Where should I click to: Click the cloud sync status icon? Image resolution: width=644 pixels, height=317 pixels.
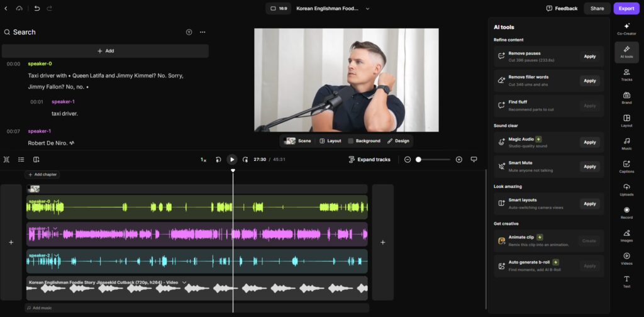[x=19, y=8]
